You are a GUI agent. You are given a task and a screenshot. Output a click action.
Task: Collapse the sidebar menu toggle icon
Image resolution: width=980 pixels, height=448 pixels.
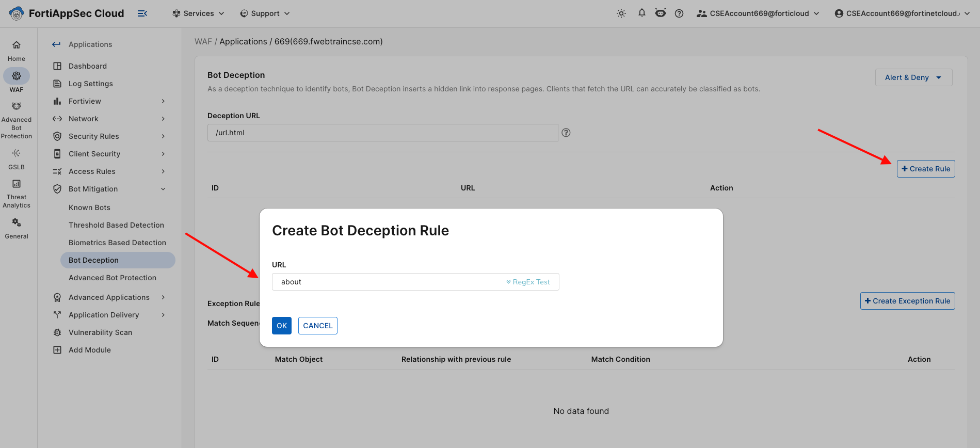tap(142, 13)
